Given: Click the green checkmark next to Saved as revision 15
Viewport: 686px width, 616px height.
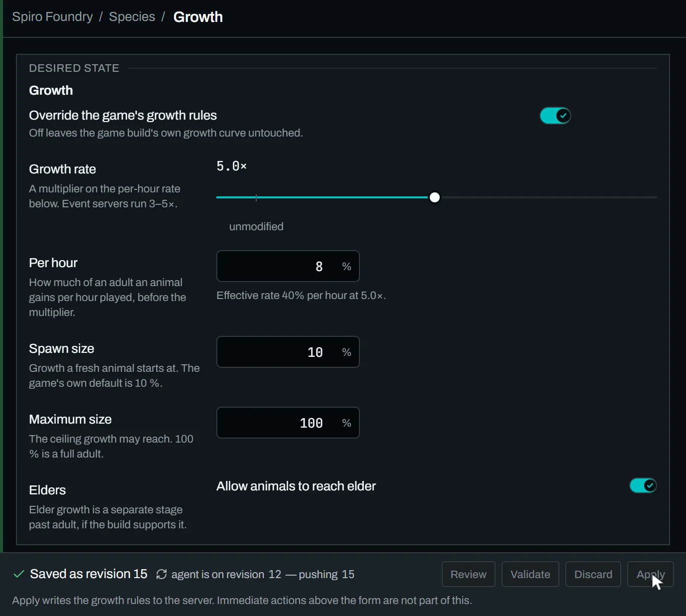Looking at the screenshot, I should (x=18, y=574).
